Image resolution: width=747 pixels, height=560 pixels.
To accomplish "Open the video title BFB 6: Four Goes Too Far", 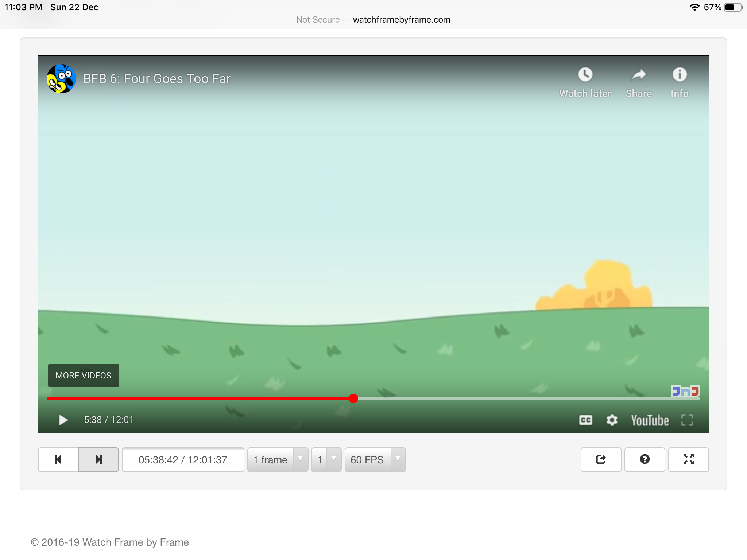I will [x=157, y=79].
